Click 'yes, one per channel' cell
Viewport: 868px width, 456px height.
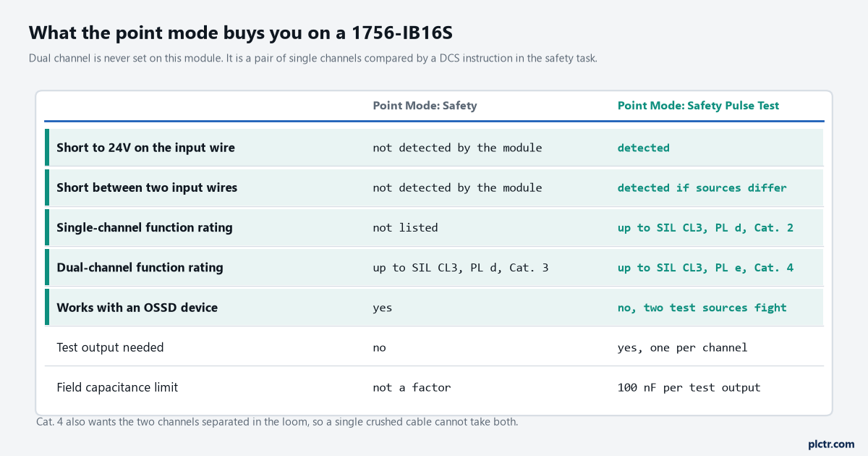682,347
